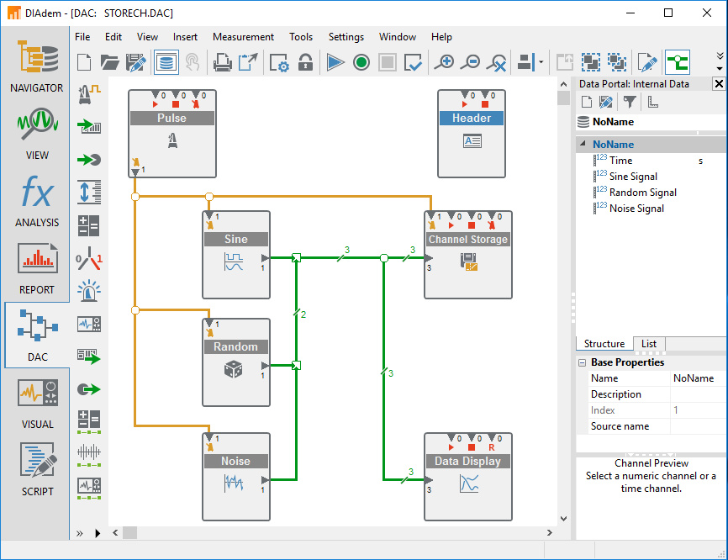Select the Sine Signal channel
This screenshot has width=728, height=560.
pyautogui.click(x=633, y=177)
